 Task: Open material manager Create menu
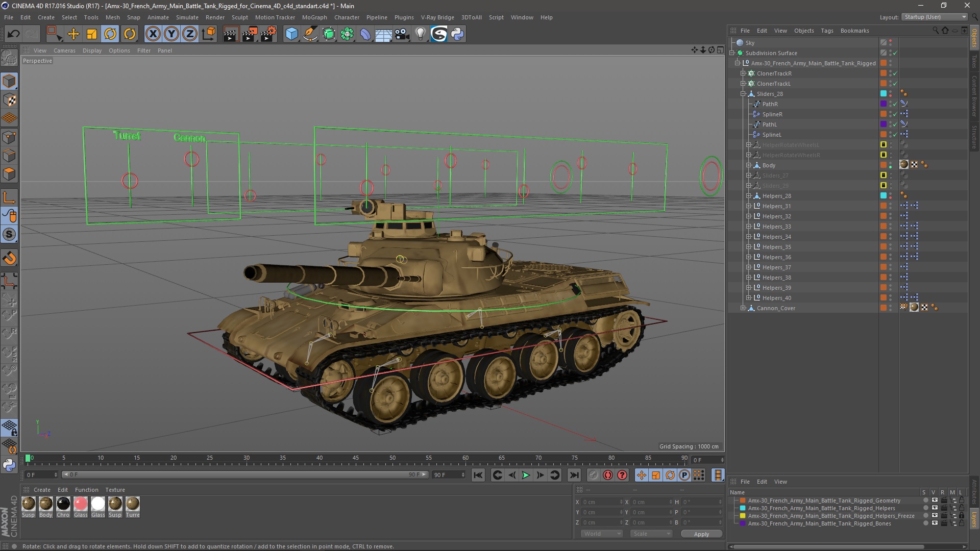42,490
